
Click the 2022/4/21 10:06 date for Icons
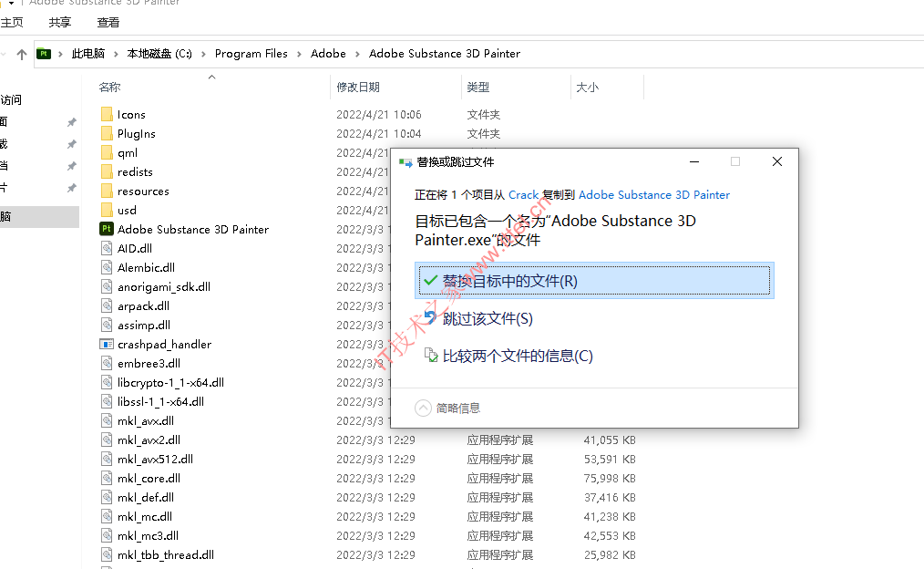(x=379, y=114)
